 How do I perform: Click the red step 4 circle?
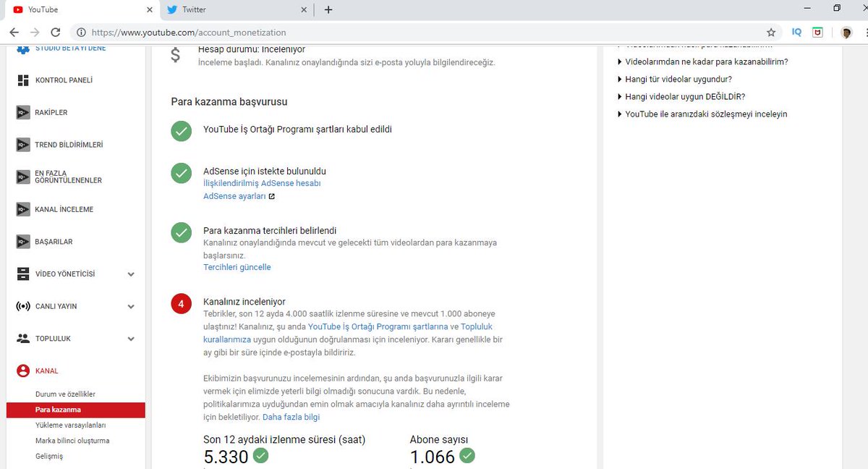pos(181,304)
